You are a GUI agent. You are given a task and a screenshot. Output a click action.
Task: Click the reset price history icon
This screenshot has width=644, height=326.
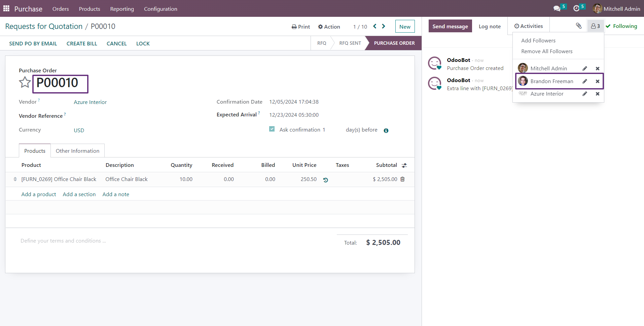pos(325,180)
